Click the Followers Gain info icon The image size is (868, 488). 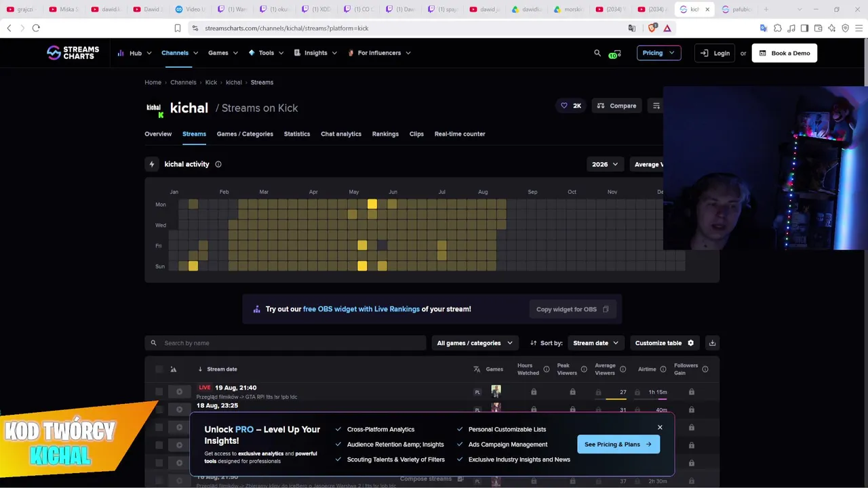[705, 369]
